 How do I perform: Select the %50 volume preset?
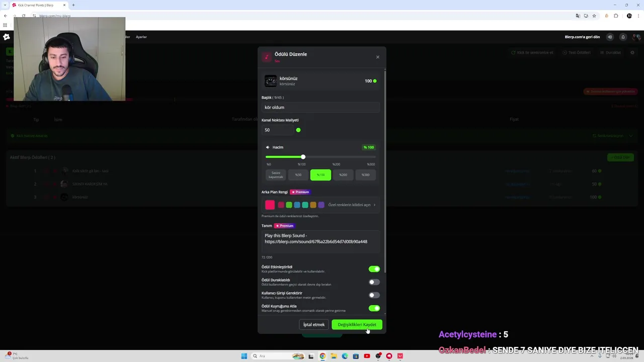(x=298, y=175)
